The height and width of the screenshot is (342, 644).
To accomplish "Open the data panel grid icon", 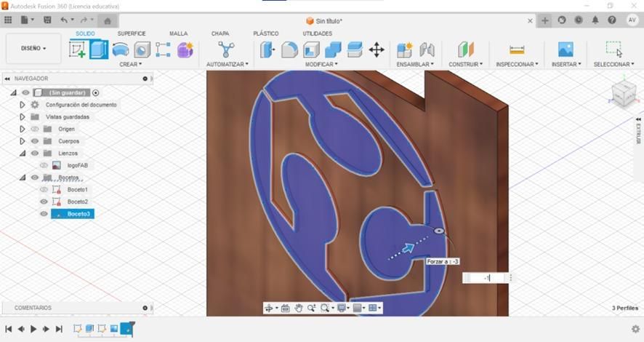I will [8, 20].
